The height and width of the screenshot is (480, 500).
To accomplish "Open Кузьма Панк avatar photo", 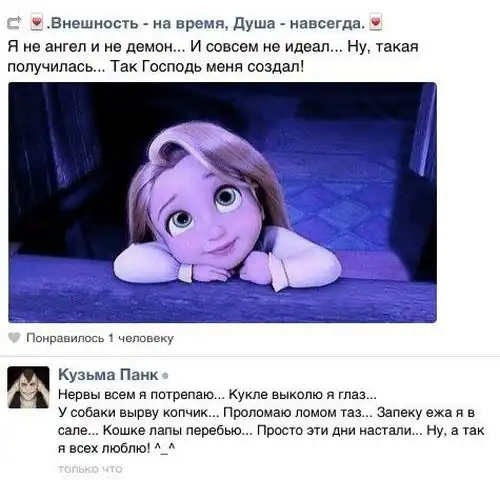I will click(28, 387).
